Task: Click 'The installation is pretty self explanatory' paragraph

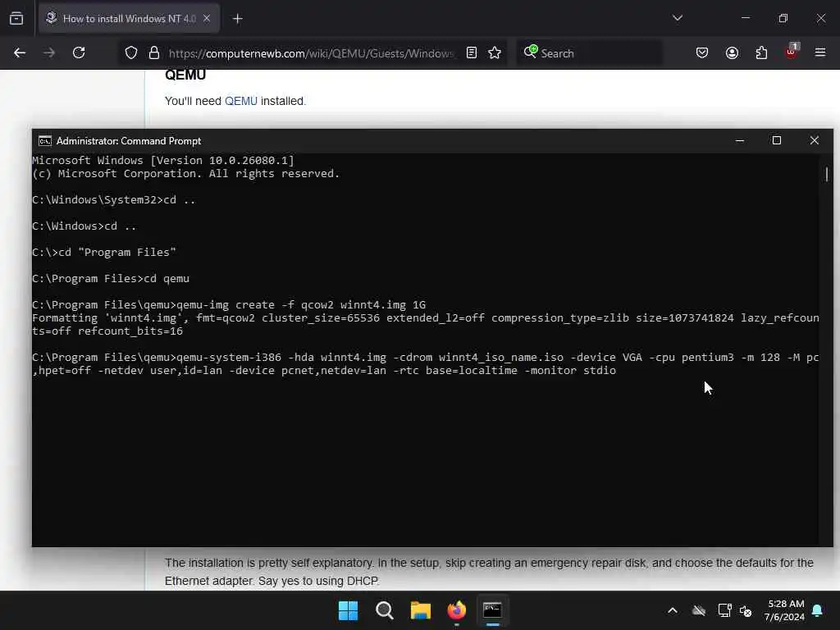Action: (x=489, y=572)
